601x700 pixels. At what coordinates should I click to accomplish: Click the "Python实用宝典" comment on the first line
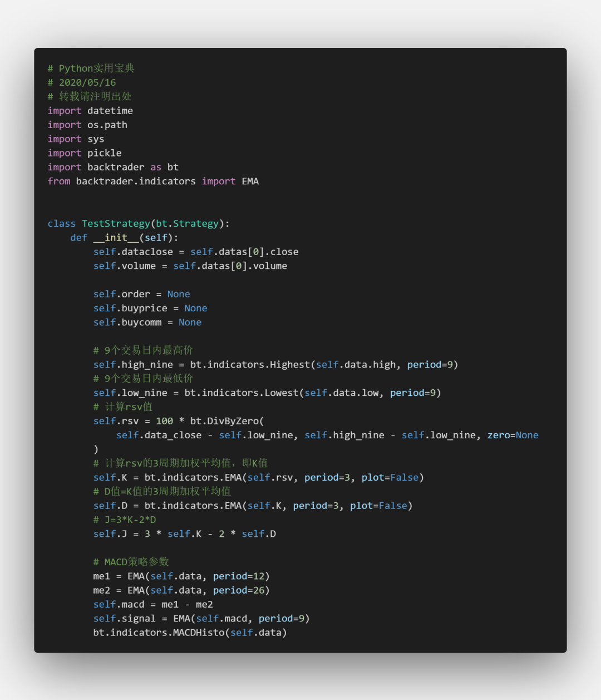[x=96, y=68]
